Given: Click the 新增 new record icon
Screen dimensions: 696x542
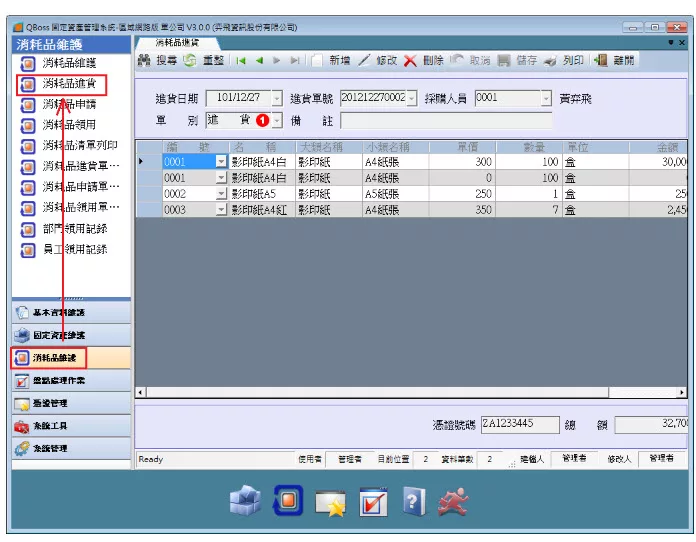Looking at the screenshot, I should [317, 61].
